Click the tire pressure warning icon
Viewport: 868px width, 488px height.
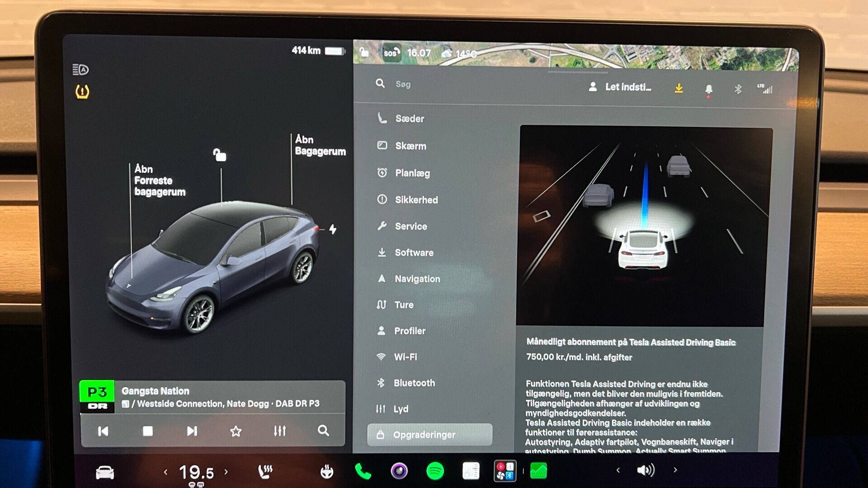coord(82,92)
